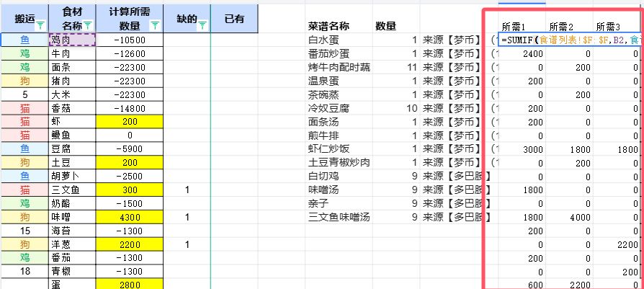Open the filter dropdown on 食材名称 header
The image size is (644, 289).
[87, 26]
